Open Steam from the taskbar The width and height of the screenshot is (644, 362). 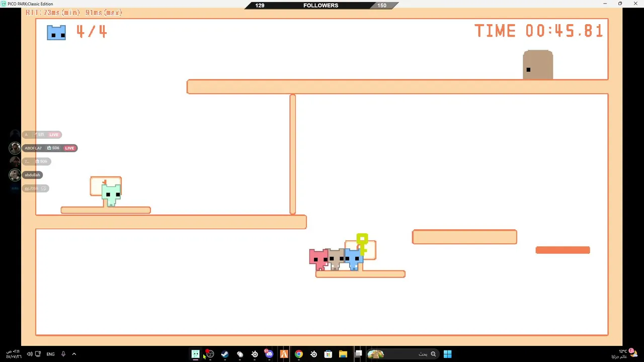pos(225,354)
